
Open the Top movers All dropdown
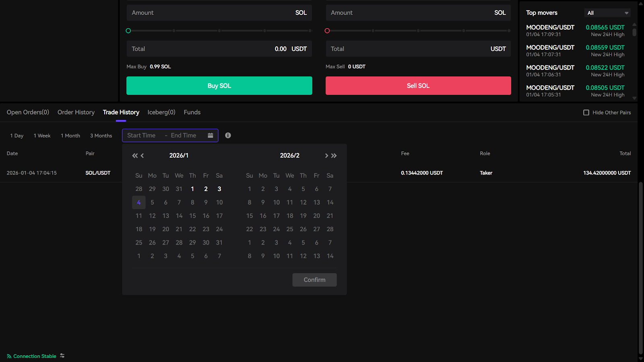tap(607, 13)
